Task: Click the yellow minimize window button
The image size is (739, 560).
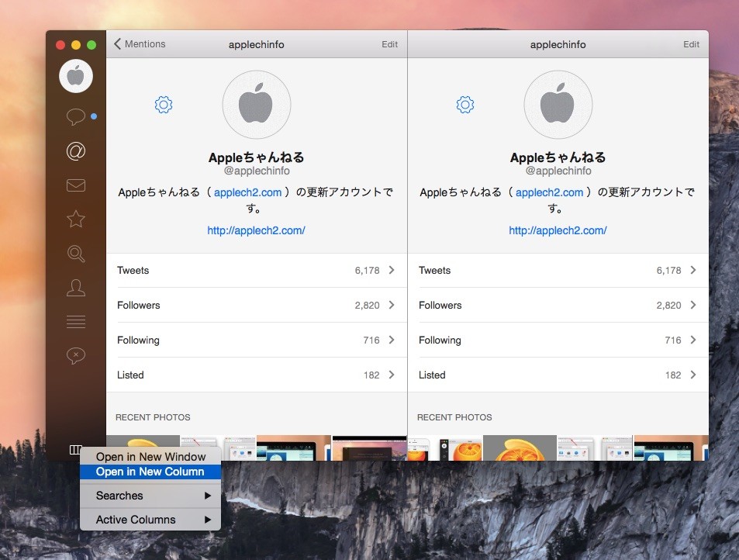Action: 76,45
